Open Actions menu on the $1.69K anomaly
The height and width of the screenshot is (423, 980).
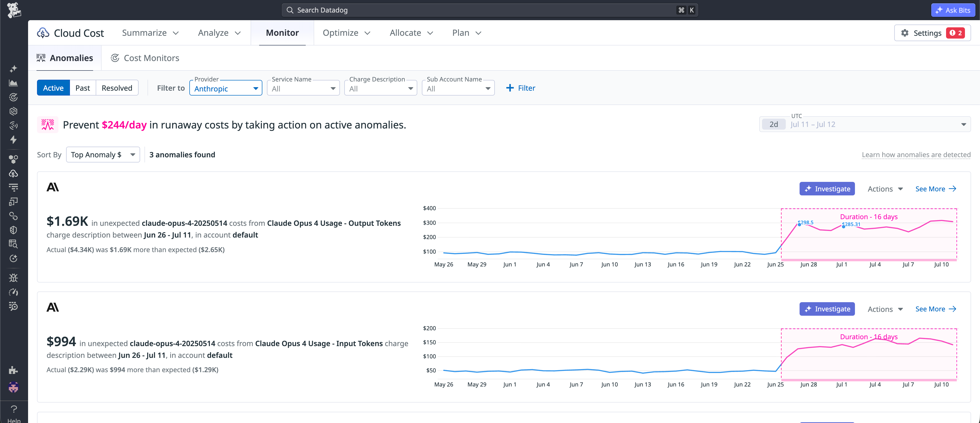(885, 189)
